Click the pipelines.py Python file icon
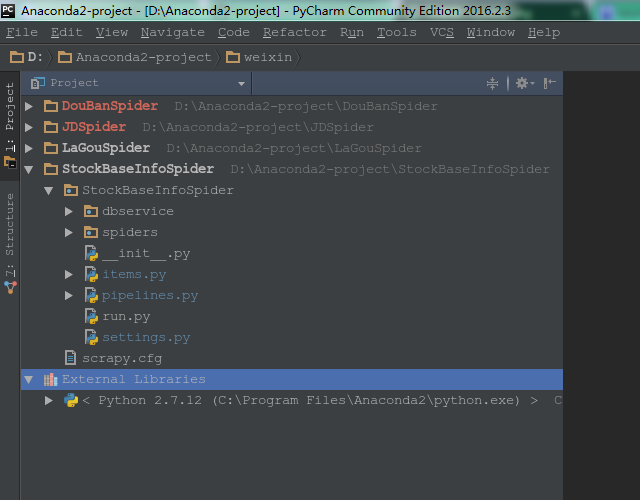Screen dimensions: 640x500 click(91, 296)
